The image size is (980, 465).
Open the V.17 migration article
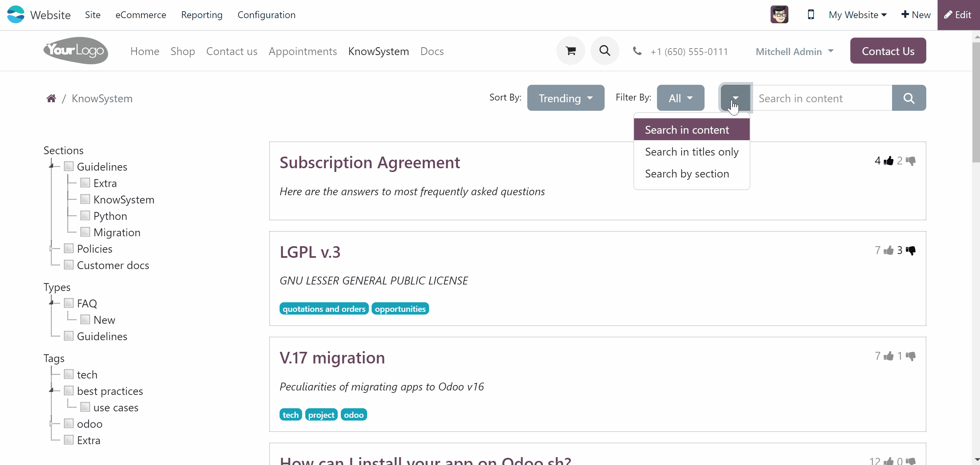tap(332, 358)
